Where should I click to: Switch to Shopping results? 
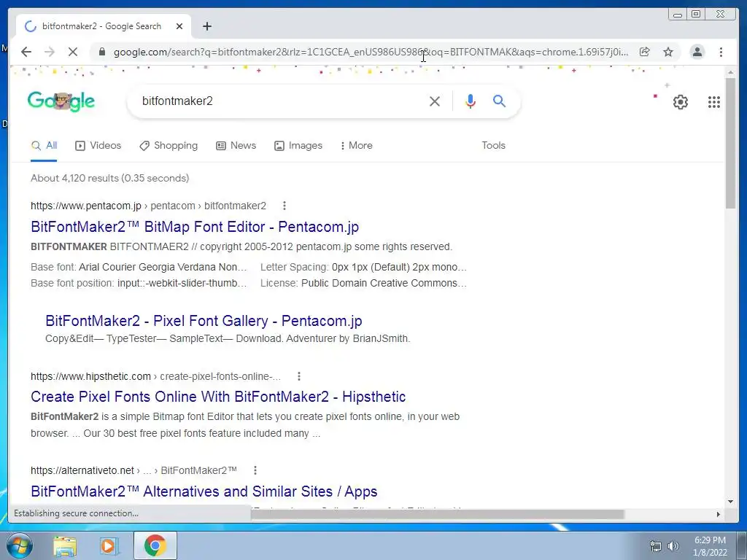point(169,146)
